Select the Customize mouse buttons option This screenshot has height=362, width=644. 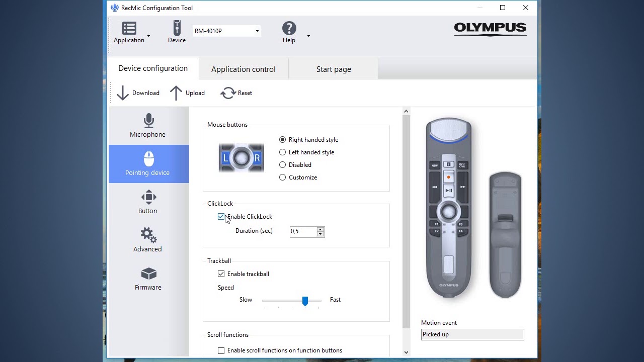[x=282, y=177]
